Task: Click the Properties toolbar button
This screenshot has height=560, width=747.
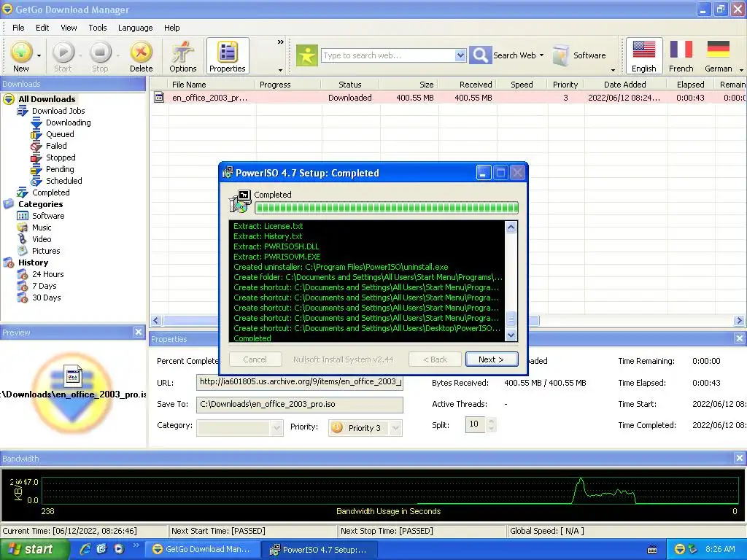Action: (228, 56)
